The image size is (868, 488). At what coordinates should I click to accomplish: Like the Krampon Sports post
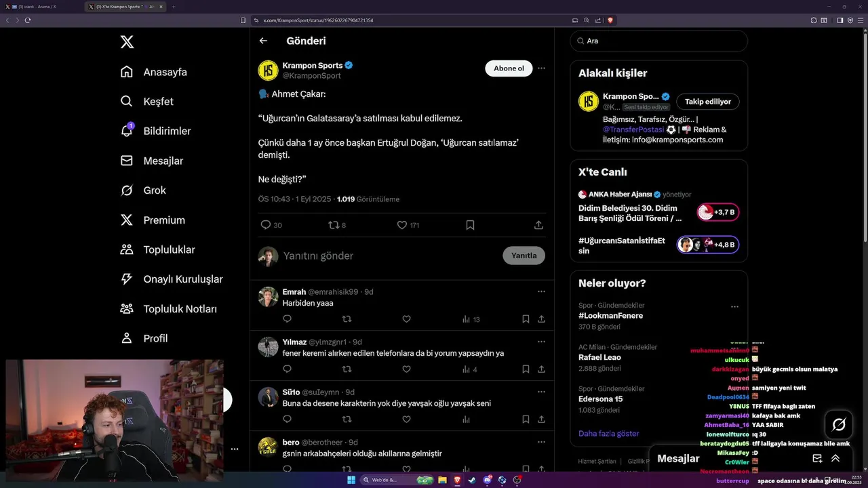pyautogui.click(x=401, y=225)
